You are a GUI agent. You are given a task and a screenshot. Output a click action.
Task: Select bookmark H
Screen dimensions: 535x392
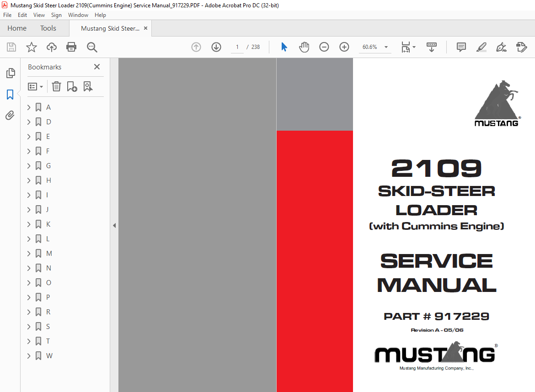(x=49, y=180)
